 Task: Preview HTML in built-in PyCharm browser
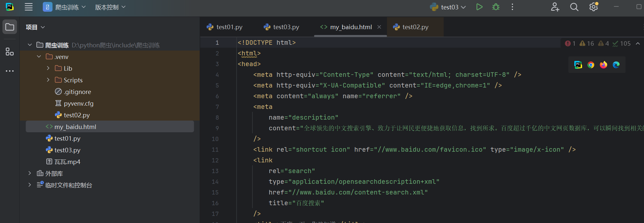point(578,65)
